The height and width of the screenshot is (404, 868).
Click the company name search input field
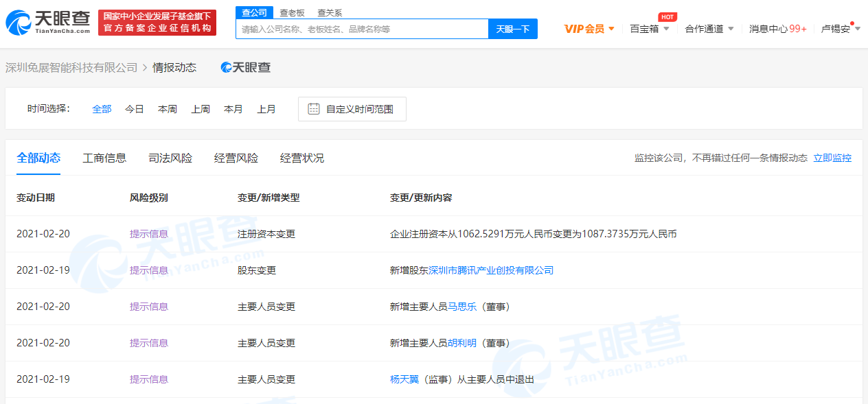(362, 29)
